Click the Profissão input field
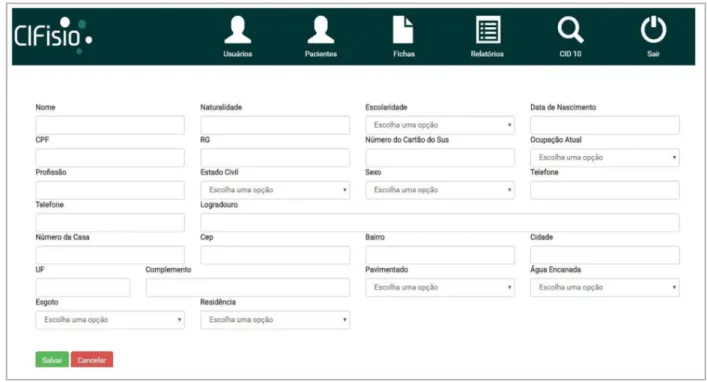707x382 pixels. pos(110,190)
